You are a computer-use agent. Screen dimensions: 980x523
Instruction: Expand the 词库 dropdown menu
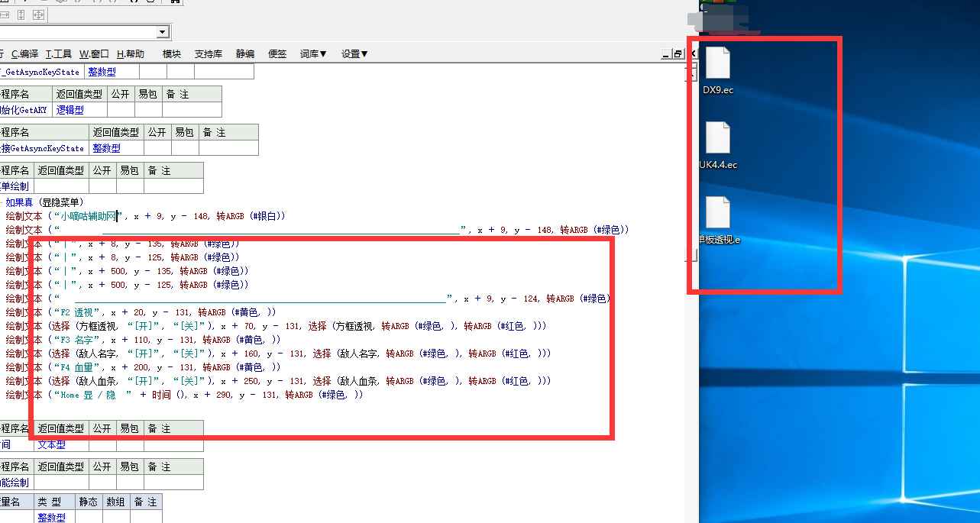(x=313, y=54)
